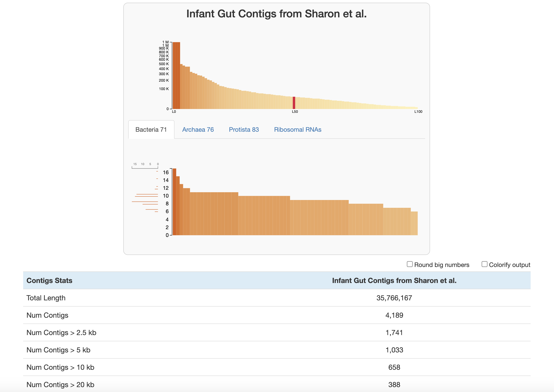The width and height of the screenshot is (554, 392).
Task: Open the Ribosomal RNAs tab
Action: [298, 130]
